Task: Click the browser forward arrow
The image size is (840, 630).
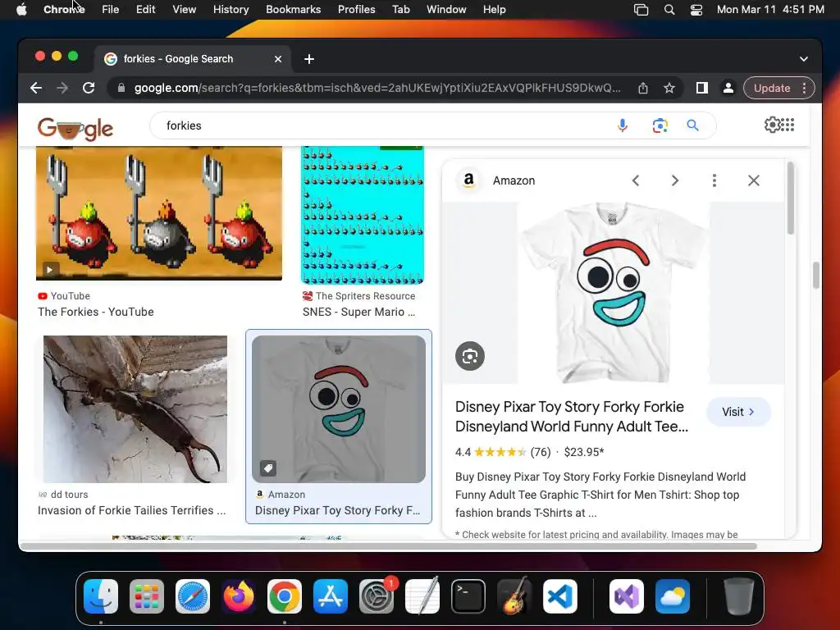Action: 62,88
